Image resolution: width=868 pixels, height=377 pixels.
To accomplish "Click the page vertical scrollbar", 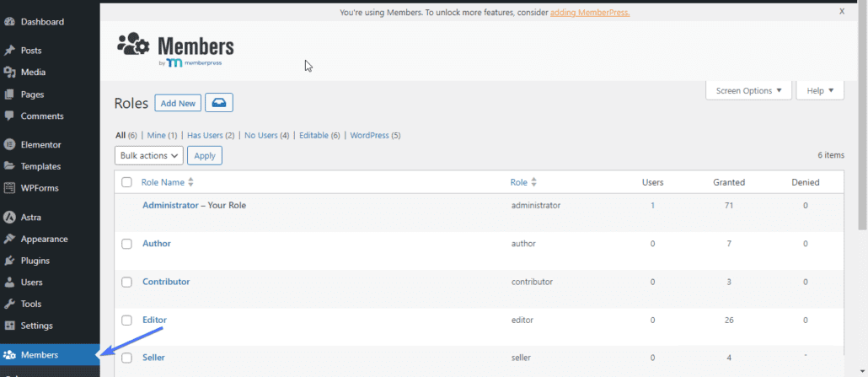I will click(x=862, y=116).
